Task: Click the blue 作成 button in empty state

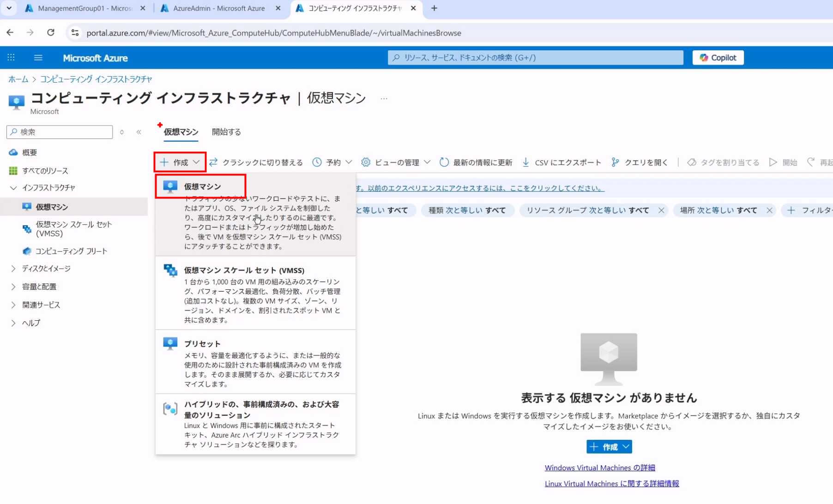Action: pyautogui.click(x=609, y=447)
